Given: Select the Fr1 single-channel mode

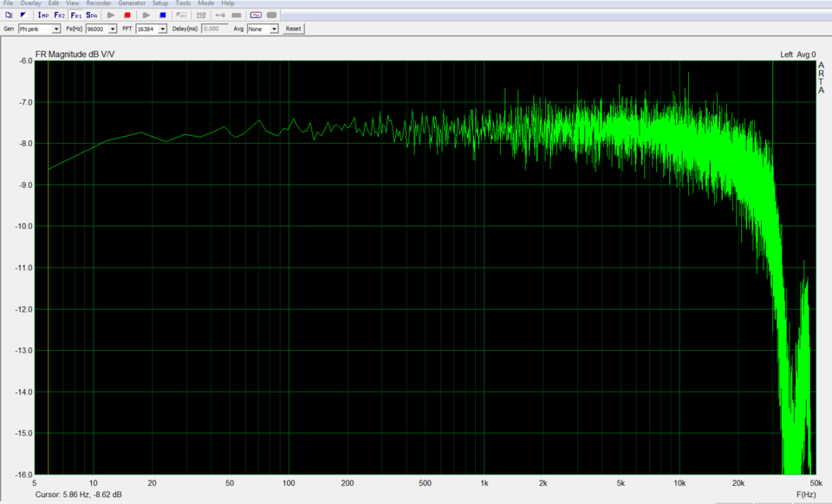Looking at the screenshot, I should 76,16.
